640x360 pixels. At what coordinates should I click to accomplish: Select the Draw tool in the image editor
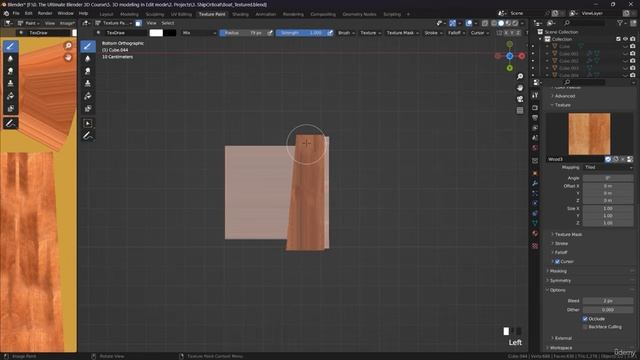pos(10,46)
